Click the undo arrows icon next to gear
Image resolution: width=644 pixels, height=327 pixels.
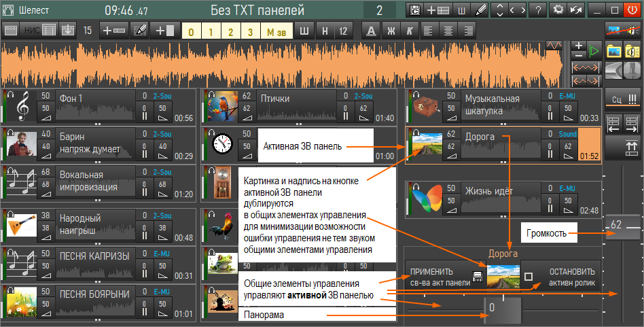(576, 10)
